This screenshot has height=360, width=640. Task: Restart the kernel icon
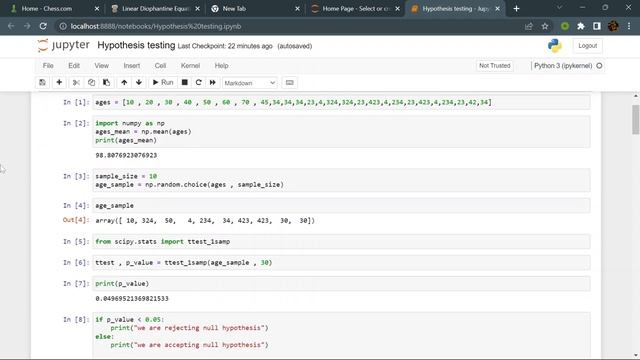tap(198, 82)
